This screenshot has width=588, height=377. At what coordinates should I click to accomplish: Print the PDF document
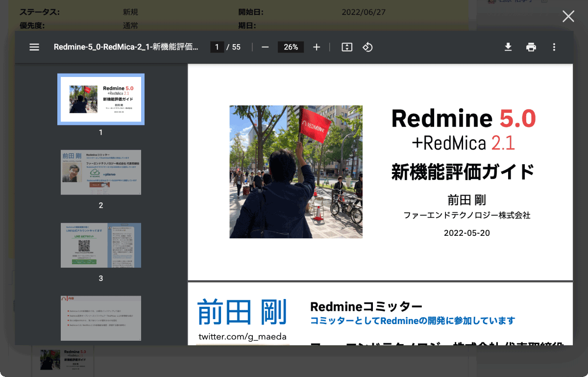tap(531, 47)
